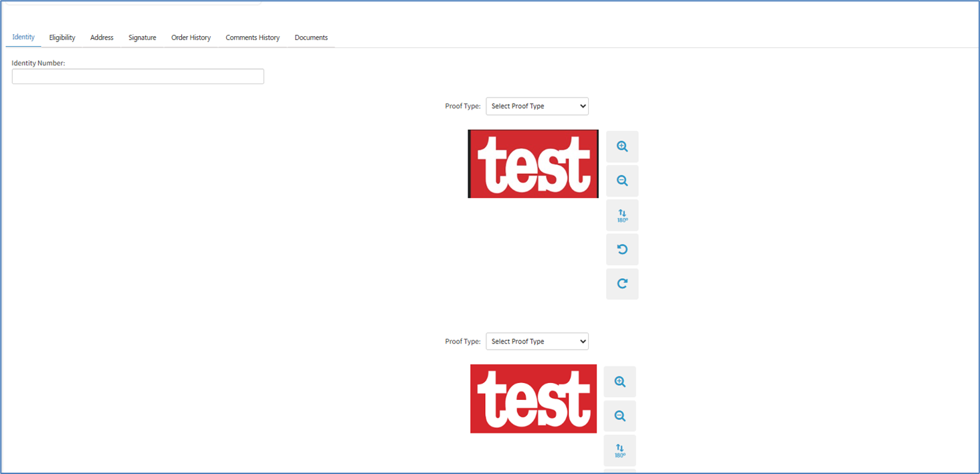Screen dimensions: 980x474
Task: Go to the Documents tab
Action: click(311, 37)
